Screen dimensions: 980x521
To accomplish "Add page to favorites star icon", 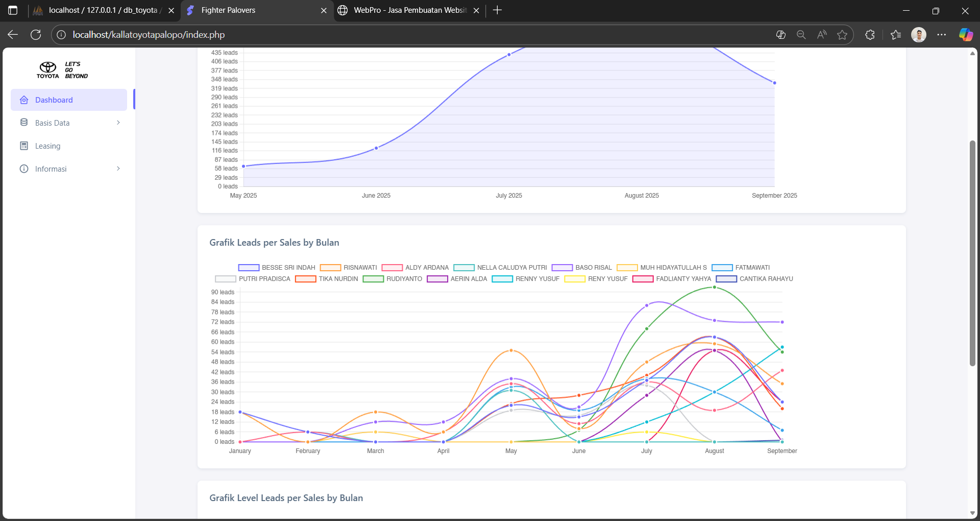I will click(x=842, y=35).
